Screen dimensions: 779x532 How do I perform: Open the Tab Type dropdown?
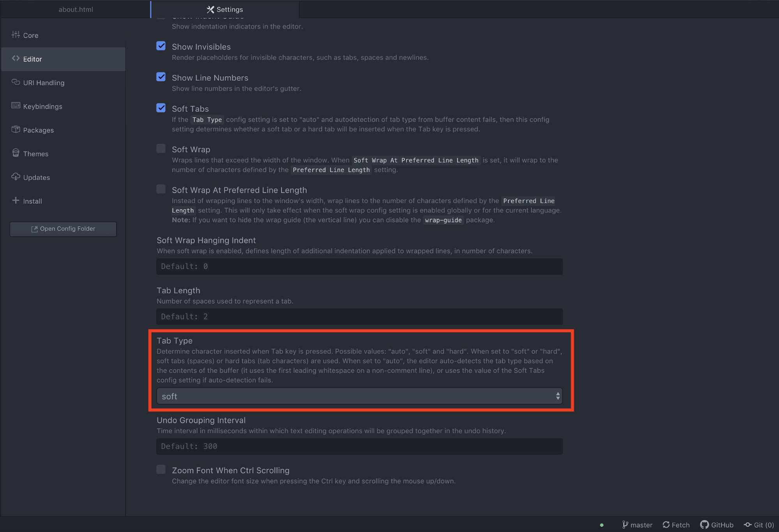coord(359,396)
